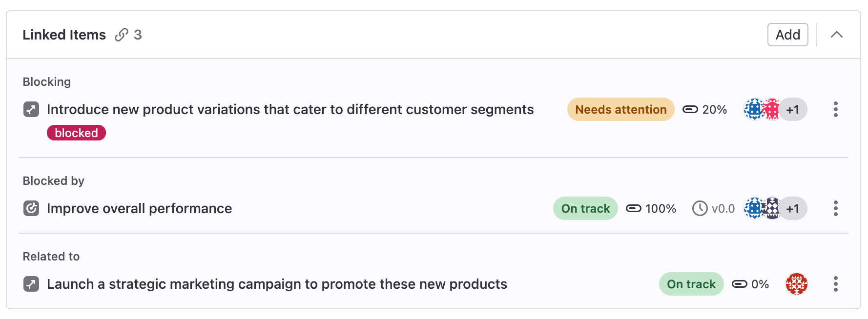Viewport: 868px width, 319px height.
Task: Click the key result icon before the marketing campaign item
Action: 31,284
